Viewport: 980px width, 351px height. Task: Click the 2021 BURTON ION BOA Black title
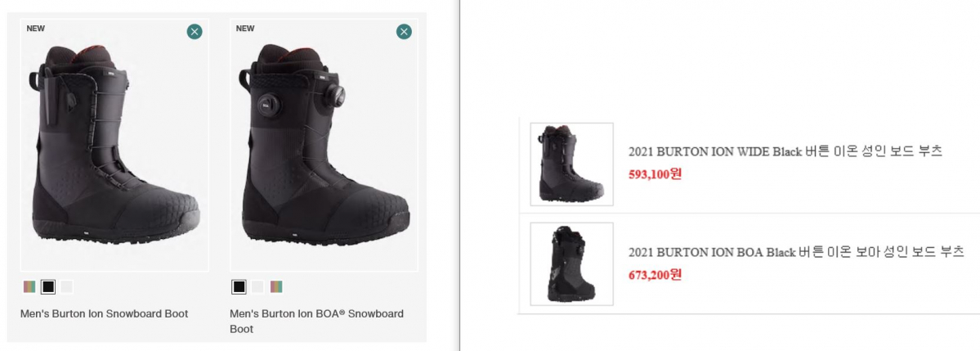(796, 252)
